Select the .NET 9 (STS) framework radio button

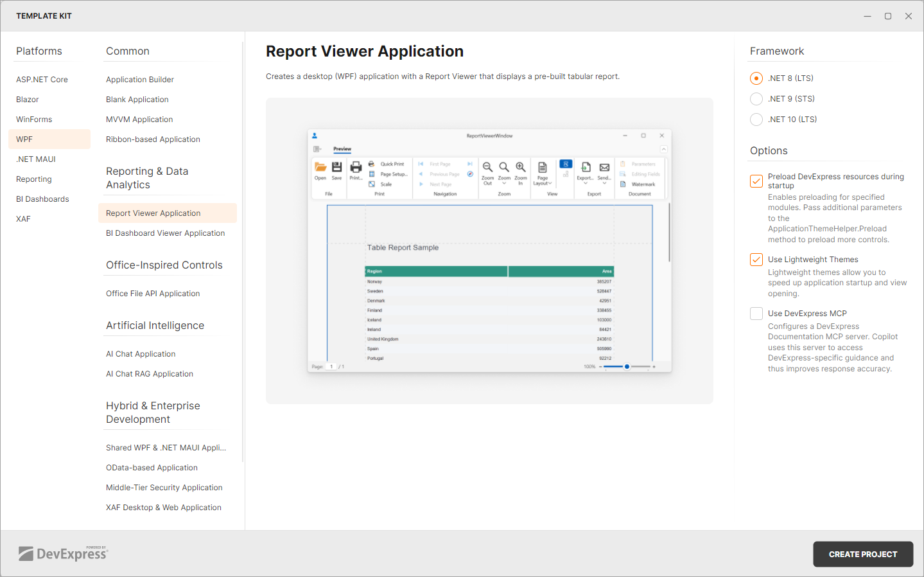pyautogui.click(x=756, y=98)
